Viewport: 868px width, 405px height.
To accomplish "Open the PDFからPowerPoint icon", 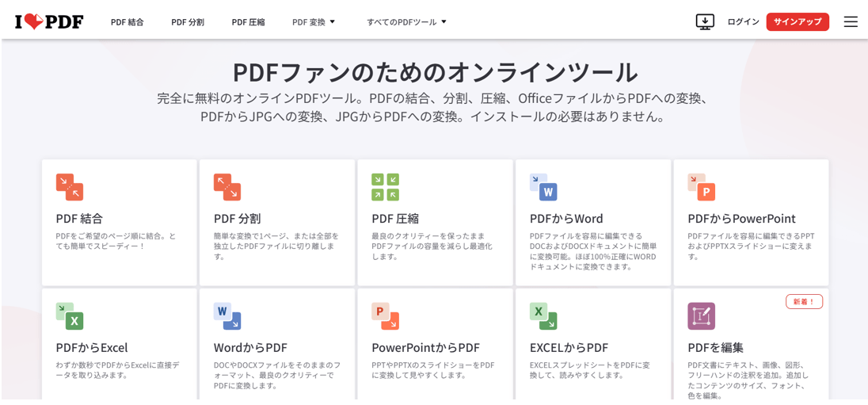I will point(702,187).
